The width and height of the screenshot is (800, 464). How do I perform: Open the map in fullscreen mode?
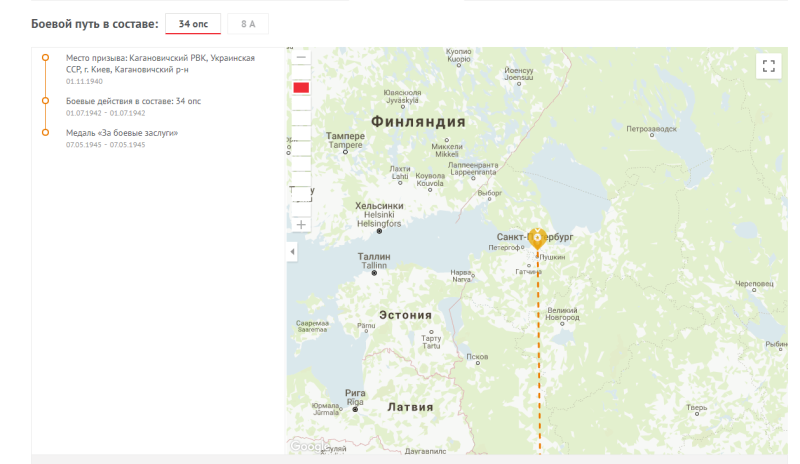(768, 66)
